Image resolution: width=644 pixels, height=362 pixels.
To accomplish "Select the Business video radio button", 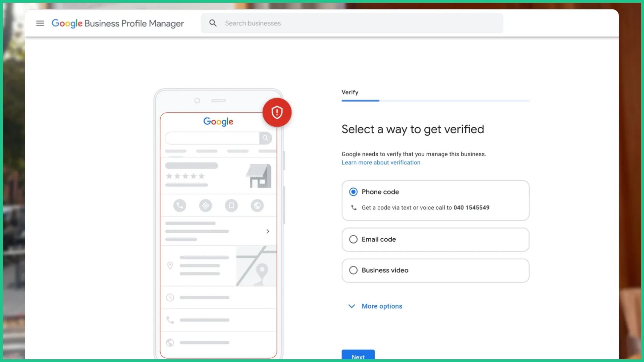I will pos(353,270).
